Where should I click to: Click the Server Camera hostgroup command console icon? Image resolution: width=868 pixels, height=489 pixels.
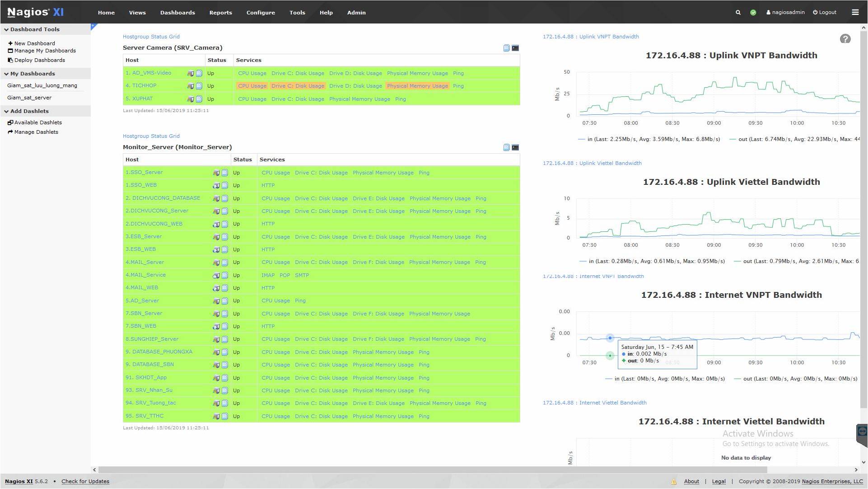pyautogui.click(x=515, y=48)
